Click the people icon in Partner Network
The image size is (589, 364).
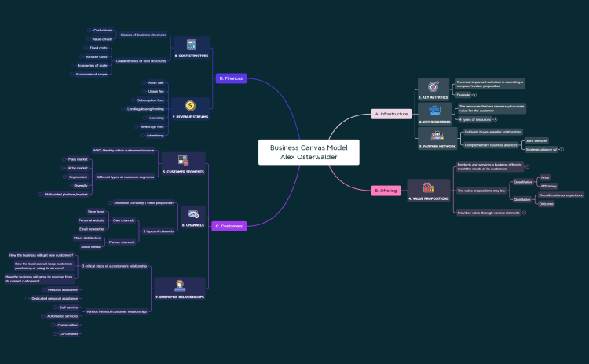point(437,136)
